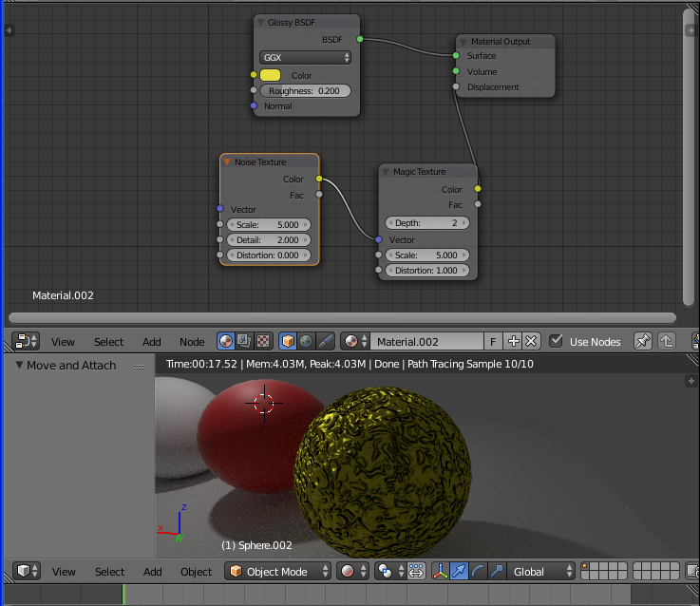Image resolution: width=700 pixels, height=606 pixels.
Task: Open the GGX distribution dropdown
Action: 306,57
